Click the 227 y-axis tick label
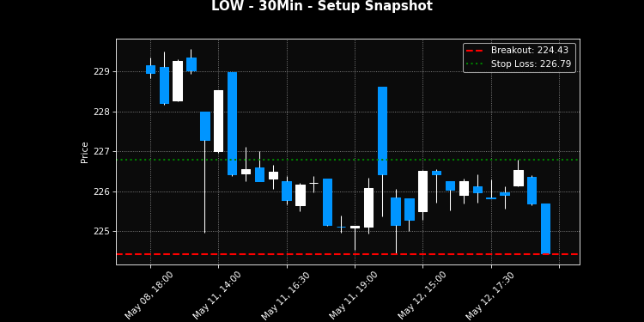Screen dimensions: 644x322 coord(102,151)
